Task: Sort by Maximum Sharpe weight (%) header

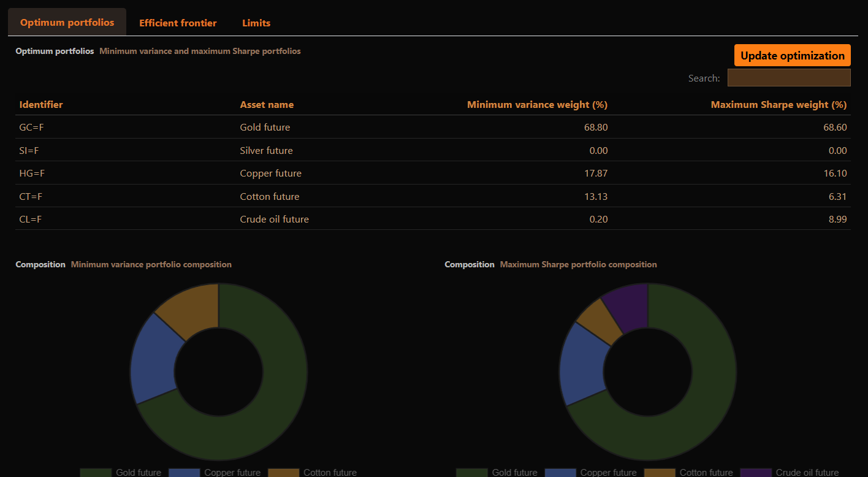Action: (x=779, y=105)
